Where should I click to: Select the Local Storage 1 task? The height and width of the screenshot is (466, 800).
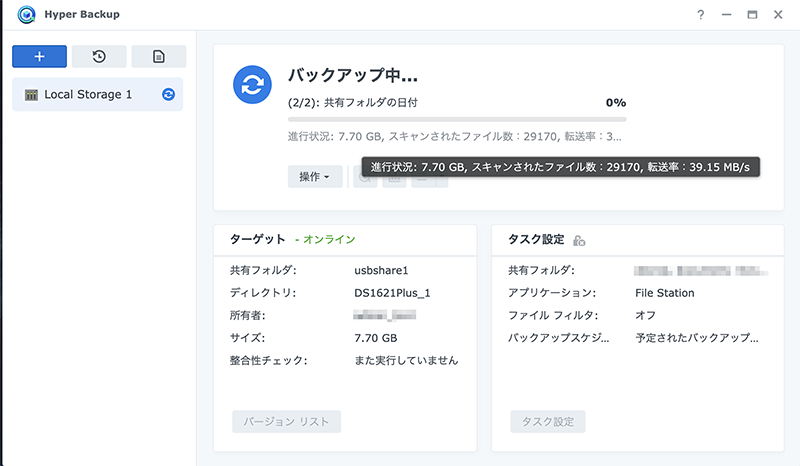tap(88, 94)
